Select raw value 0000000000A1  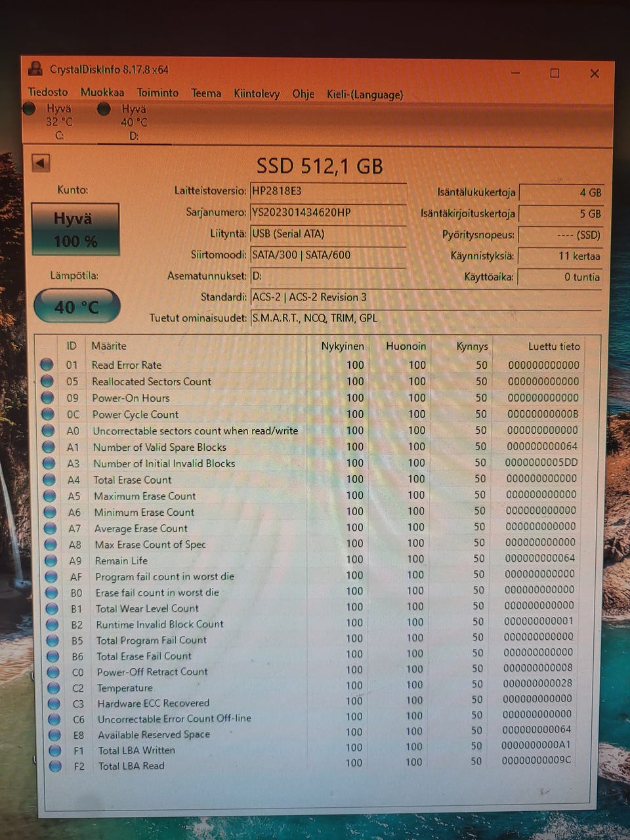[536, 745]
